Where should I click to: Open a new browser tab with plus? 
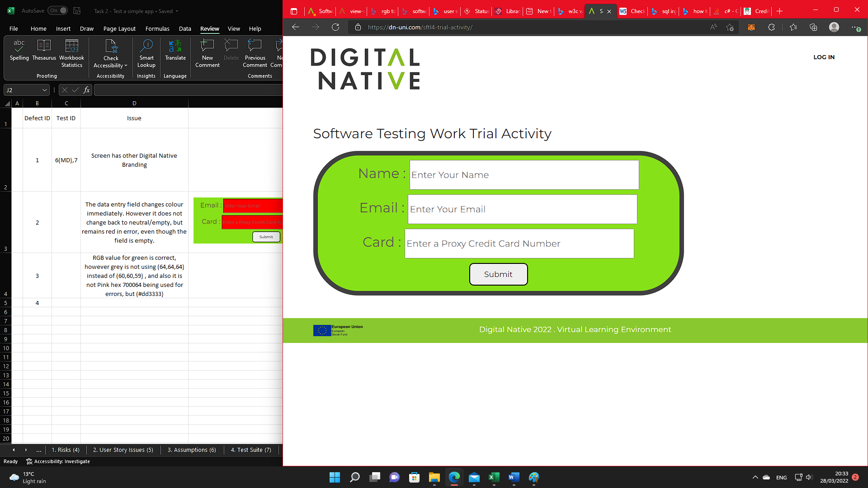[780, 11]
